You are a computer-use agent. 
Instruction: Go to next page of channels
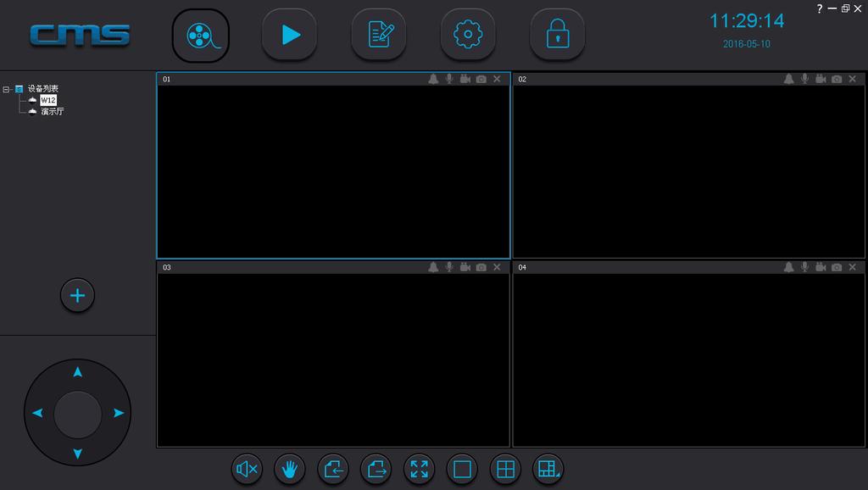pos(376,470)
